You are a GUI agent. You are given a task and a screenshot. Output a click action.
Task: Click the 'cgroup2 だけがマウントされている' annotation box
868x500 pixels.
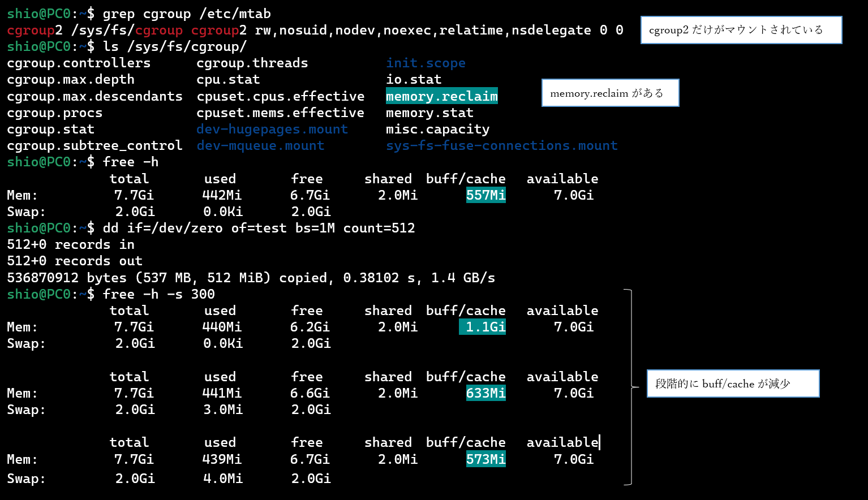coord(741,30)
